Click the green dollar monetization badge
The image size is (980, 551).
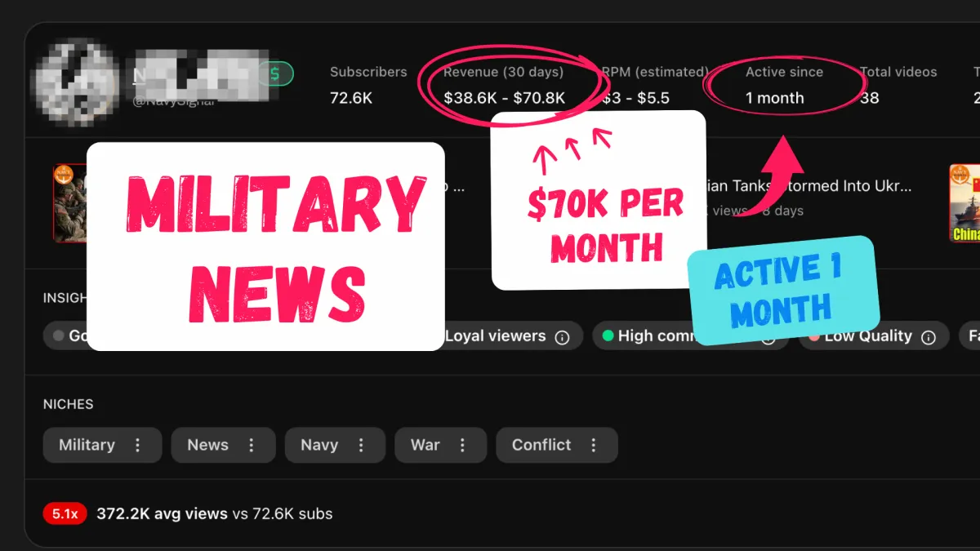(x=276, y=74)
